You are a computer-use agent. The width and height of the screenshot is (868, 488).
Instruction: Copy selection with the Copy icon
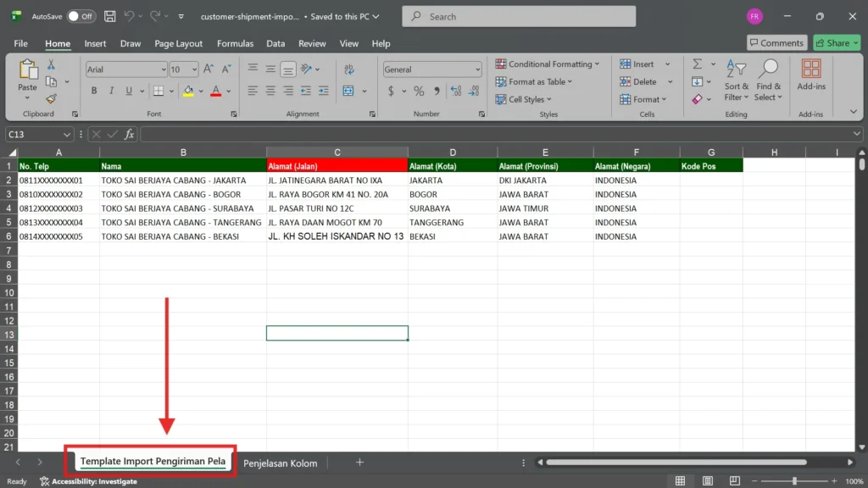click(x=51, y=82)
